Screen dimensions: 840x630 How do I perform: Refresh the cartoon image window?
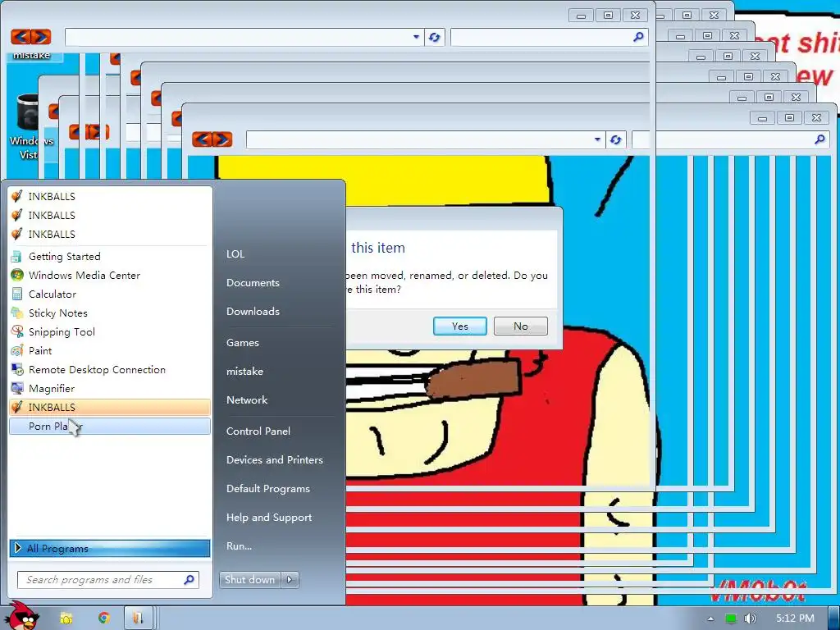(x=615, y=139)
